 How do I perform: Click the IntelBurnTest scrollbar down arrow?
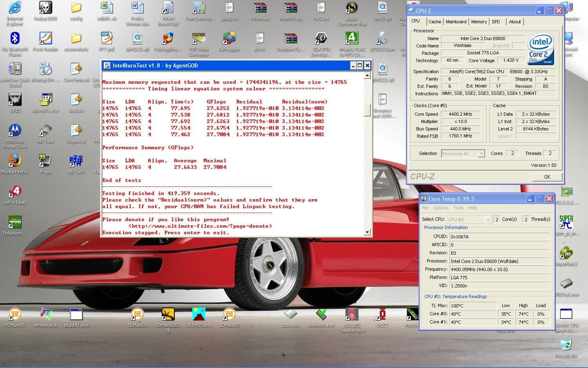tap(367, 232)
